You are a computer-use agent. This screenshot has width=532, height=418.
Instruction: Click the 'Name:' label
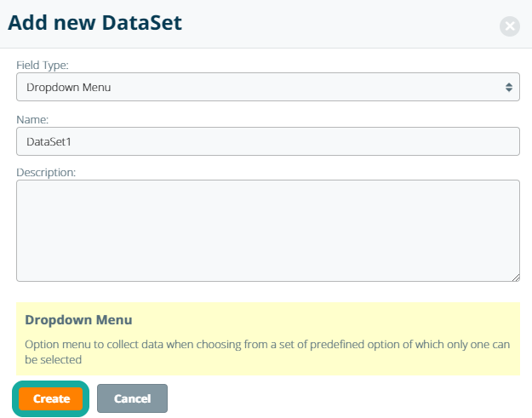pyautogui.click(x=32, y=120)
